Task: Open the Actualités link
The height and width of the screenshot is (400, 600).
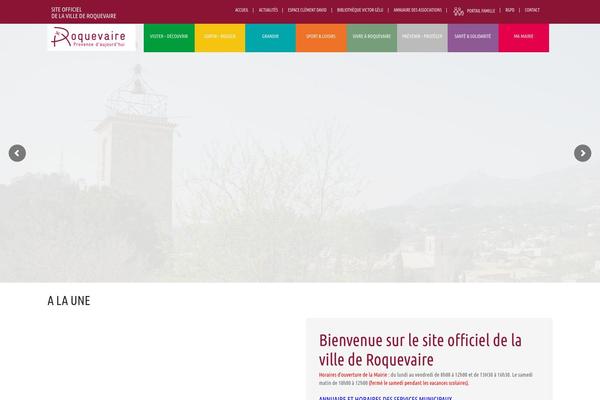Action: pos(268,10)
